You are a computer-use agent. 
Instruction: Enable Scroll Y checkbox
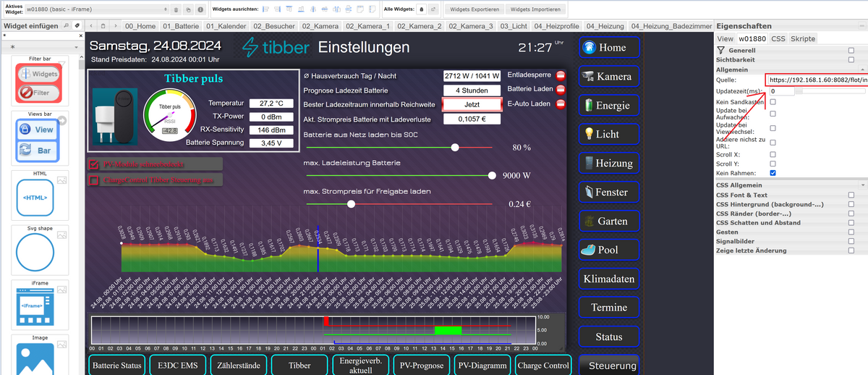(x=773, y=164)
